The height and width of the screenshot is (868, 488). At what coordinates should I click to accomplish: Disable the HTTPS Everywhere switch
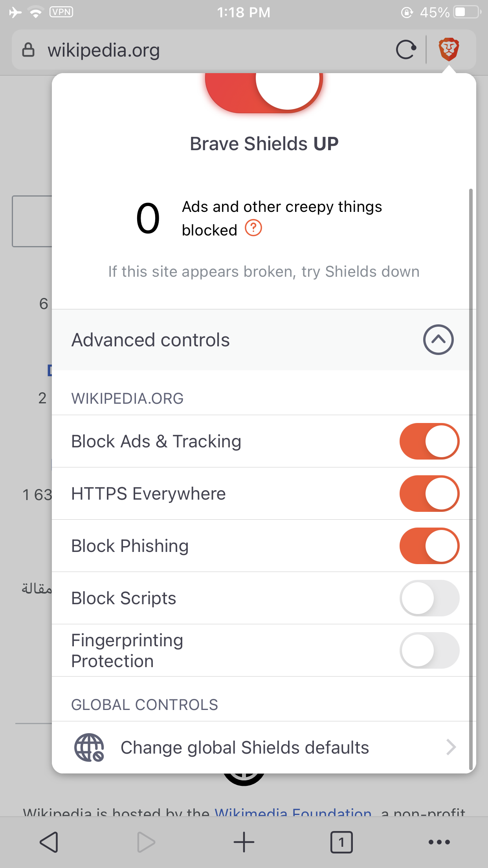[429, 494]
